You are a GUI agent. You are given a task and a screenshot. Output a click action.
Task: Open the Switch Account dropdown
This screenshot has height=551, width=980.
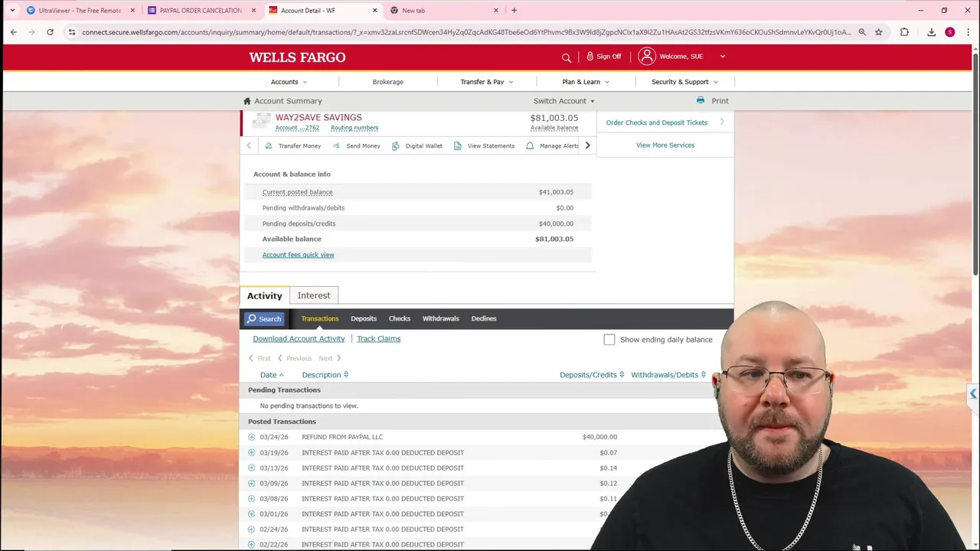(x=564, y=101)
